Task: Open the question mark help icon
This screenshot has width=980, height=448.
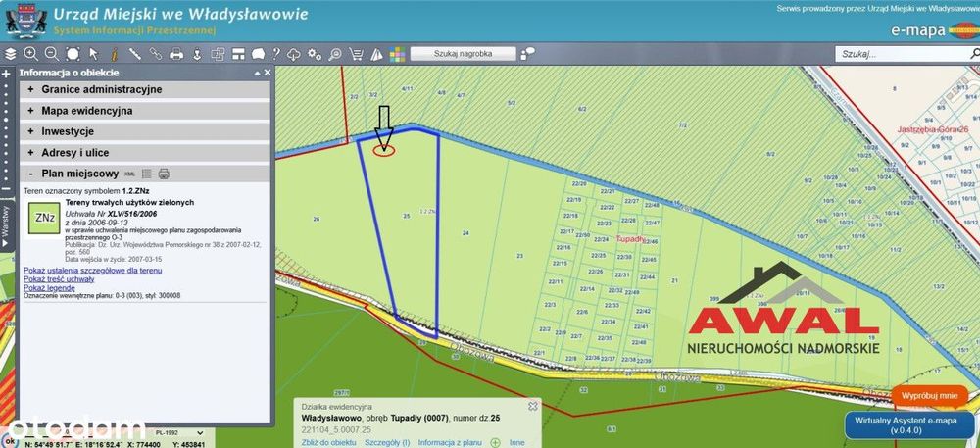Action: (275, 54)
